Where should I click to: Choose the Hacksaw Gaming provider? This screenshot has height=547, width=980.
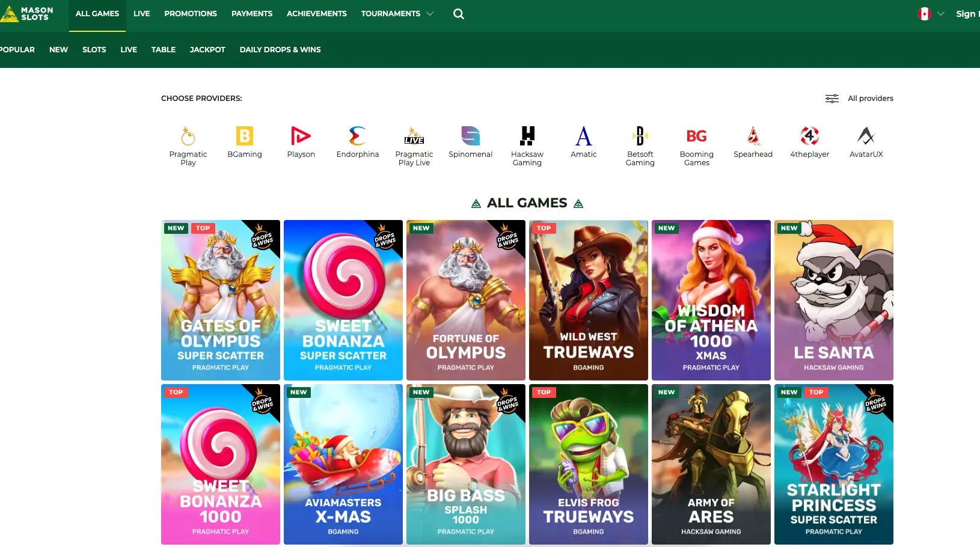pos(527,137)
